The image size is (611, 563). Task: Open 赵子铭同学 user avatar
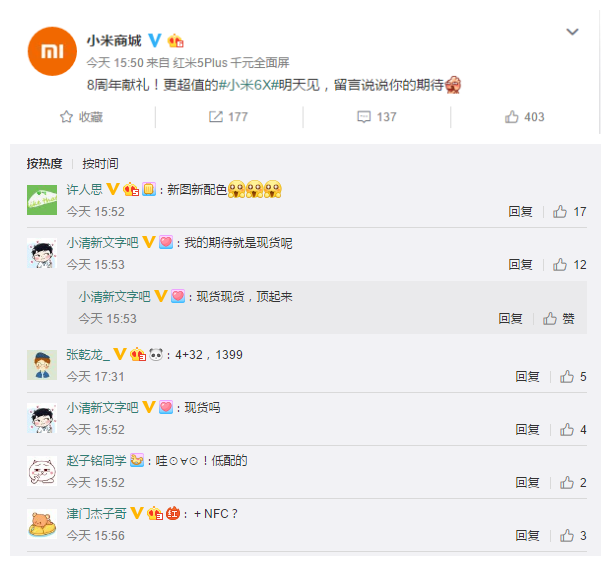point(41,471)
